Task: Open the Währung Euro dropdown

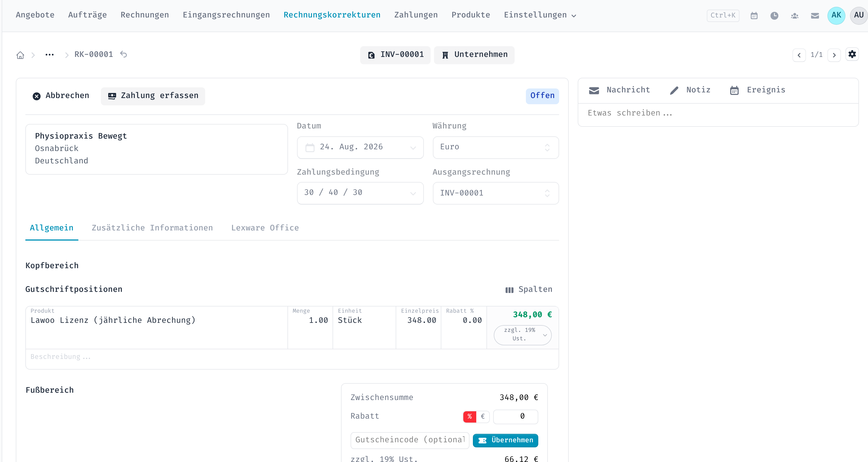Action: (496, 147)
